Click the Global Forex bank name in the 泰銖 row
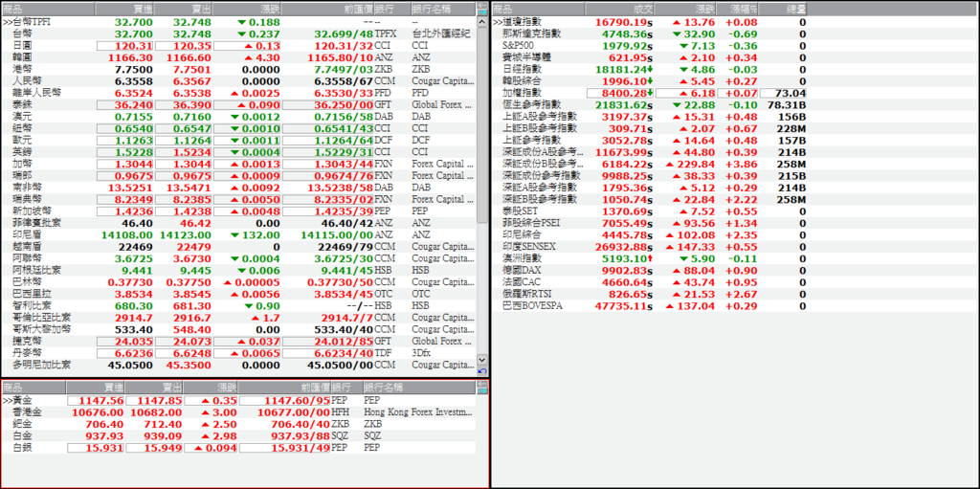The height and width of the screenshot is (489, 980). [x=441, y=104]
